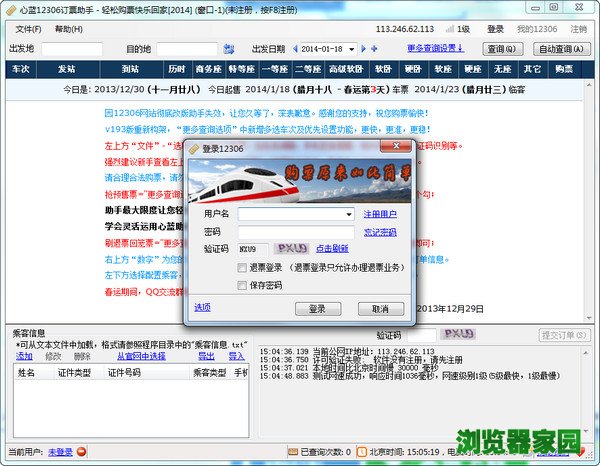The width and height of the screenshot is (600, 466).
Task: Expand the 用户名 dropdown arrow
Action: (349, 215)
